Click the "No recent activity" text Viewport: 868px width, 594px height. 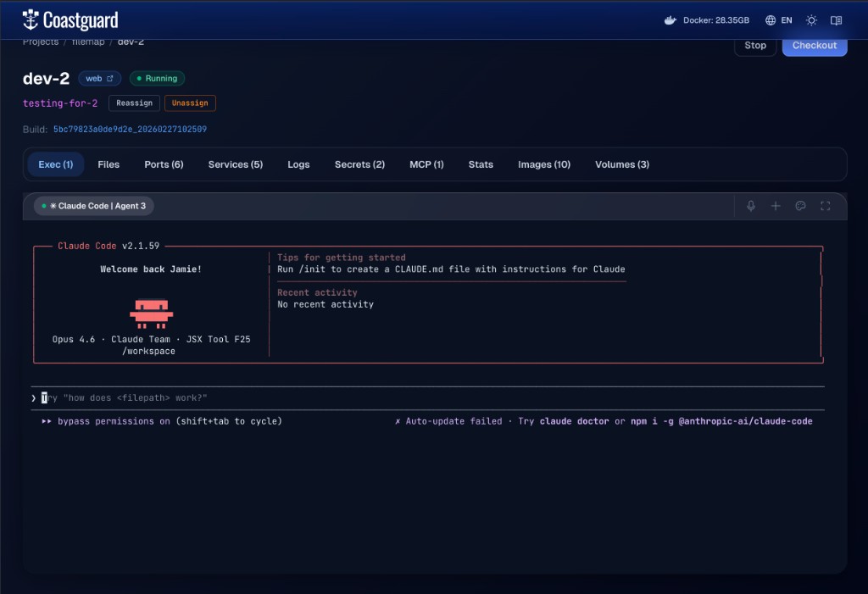point(325,304)
